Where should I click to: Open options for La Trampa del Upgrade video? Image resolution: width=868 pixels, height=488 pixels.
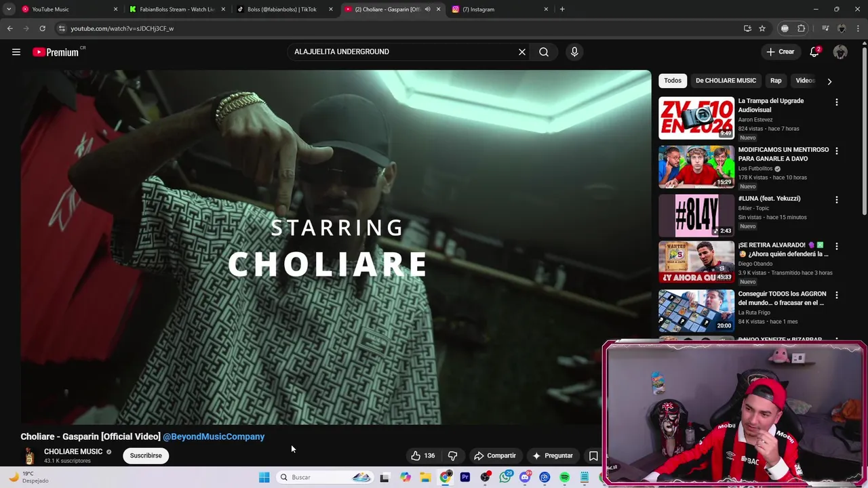click(836, 102)
